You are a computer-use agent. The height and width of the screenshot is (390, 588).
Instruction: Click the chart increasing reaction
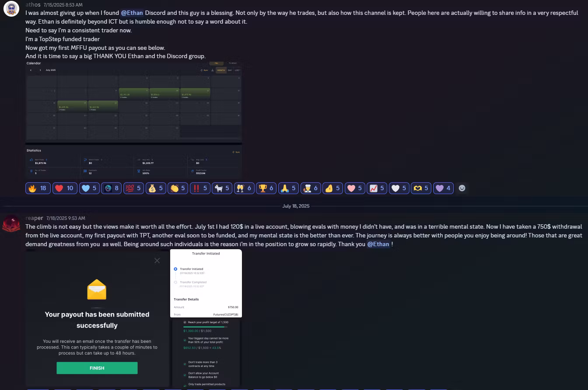point(377,188)
